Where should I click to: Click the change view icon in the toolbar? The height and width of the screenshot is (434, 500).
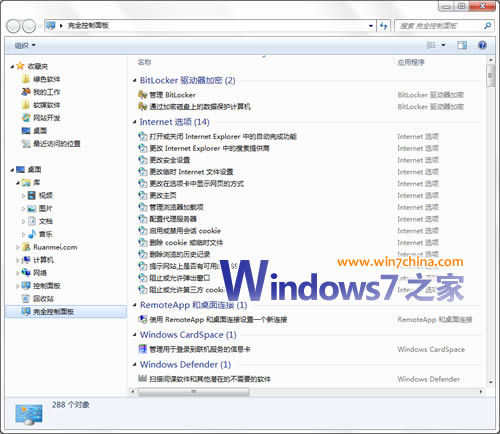tap(431, 45)
